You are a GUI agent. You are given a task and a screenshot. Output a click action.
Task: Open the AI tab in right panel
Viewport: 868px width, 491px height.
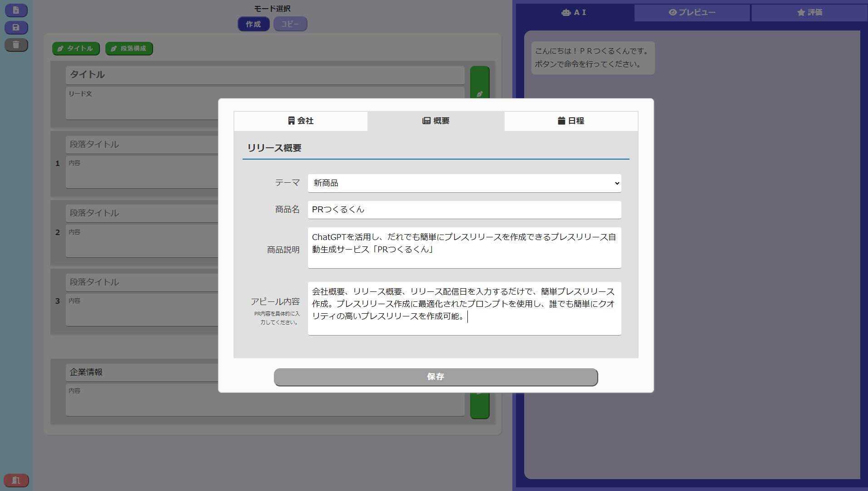574,13
